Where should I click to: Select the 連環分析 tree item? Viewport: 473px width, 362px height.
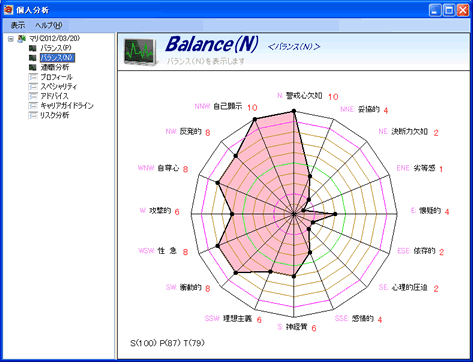(x=55, y=67)
